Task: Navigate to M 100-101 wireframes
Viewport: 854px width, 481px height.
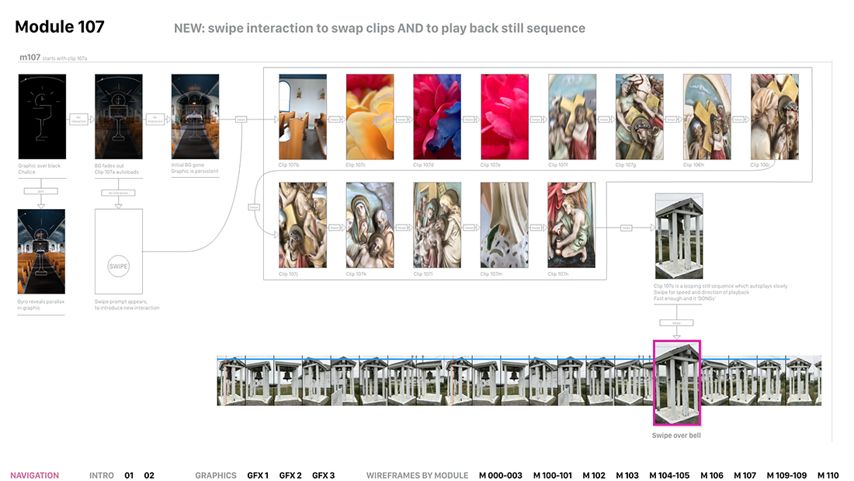Action: 552,475
